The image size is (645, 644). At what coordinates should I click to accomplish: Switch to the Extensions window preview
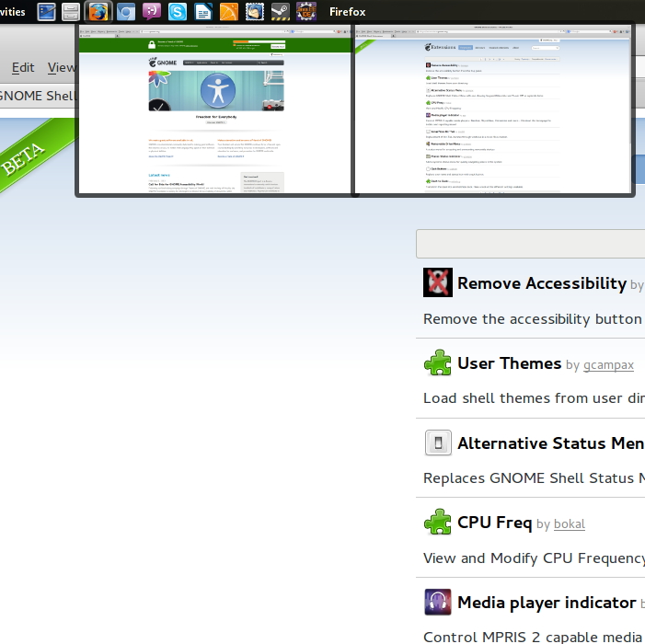click(493, 109)
